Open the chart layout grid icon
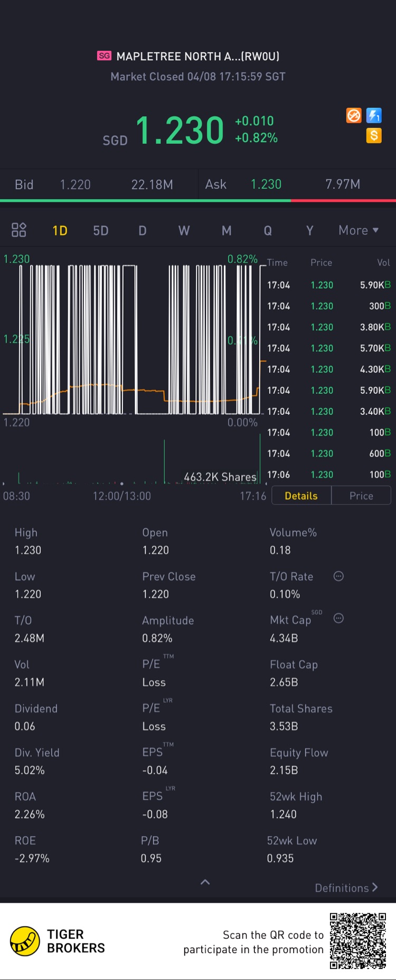The height and width of the screenshot is (980, 396). coord(19,229)
